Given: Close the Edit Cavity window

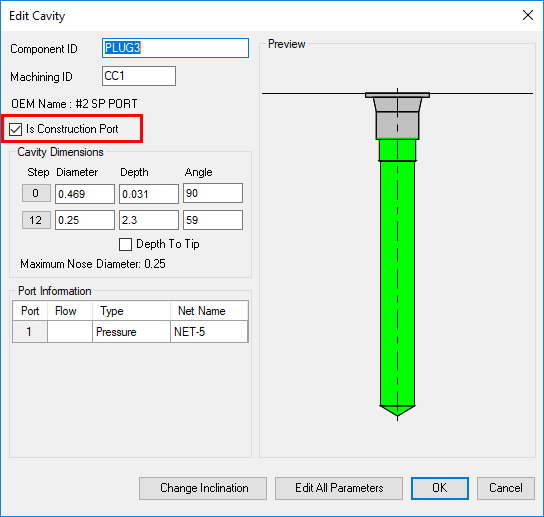Looking at the screenshot, I should point(528,15).
